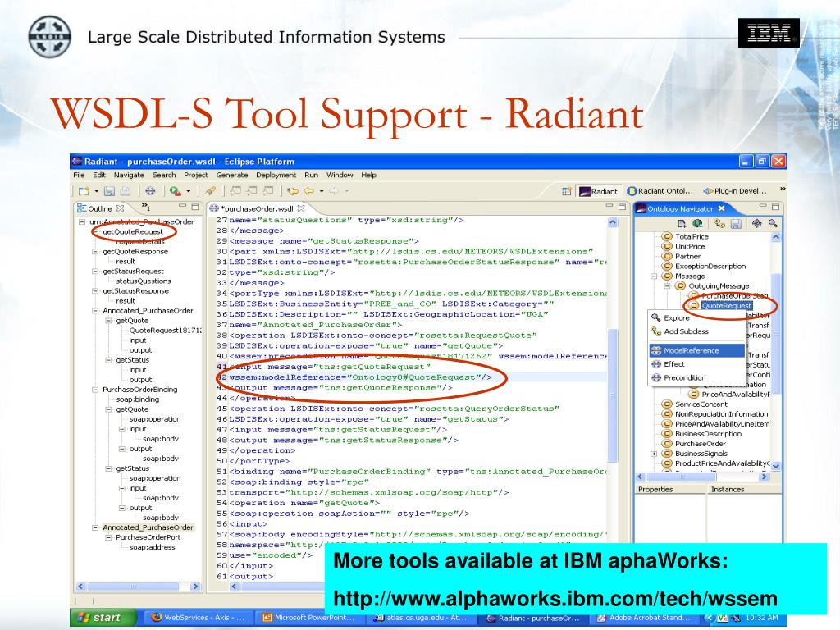
Task: Show hidden views chevron beside Outline tab
Action: point(146,207)
